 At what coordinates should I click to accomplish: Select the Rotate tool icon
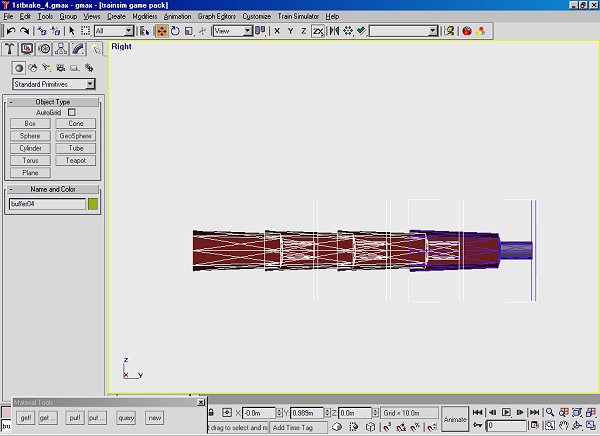coord(175,31)
